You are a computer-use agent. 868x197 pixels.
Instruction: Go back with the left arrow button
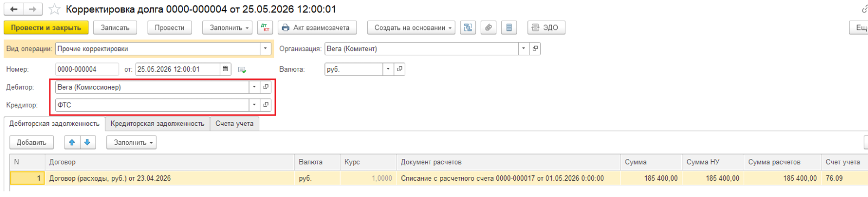click(x=14, y=9)
